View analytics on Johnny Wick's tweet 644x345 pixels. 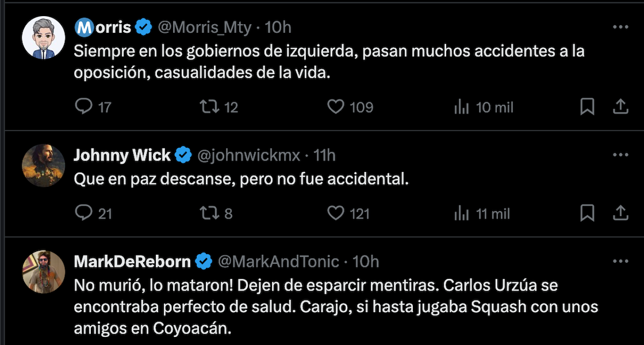click(462, 213)
